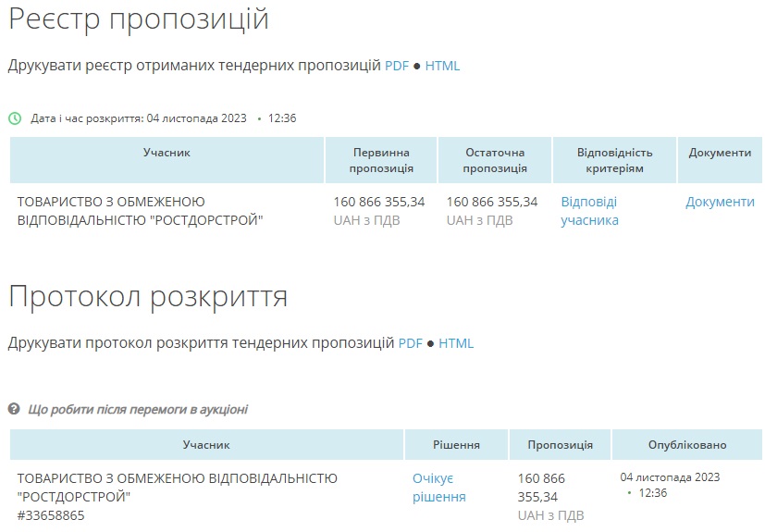
Task: Click the green clock icon beside disclosure date
Action: click(15, 118)
